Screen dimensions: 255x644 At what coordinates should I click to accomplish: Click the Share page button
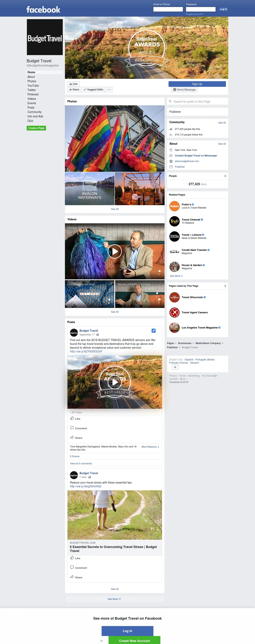pos(74,89)
